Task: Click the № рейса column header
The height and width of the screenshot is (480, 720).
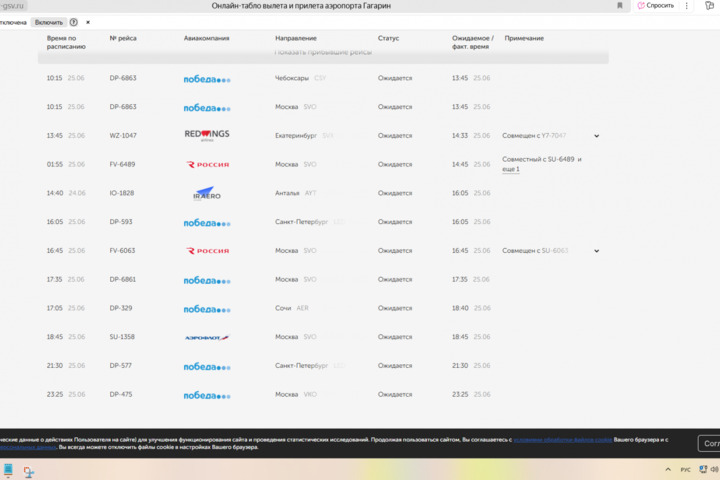Action: (x=123, y=38)
